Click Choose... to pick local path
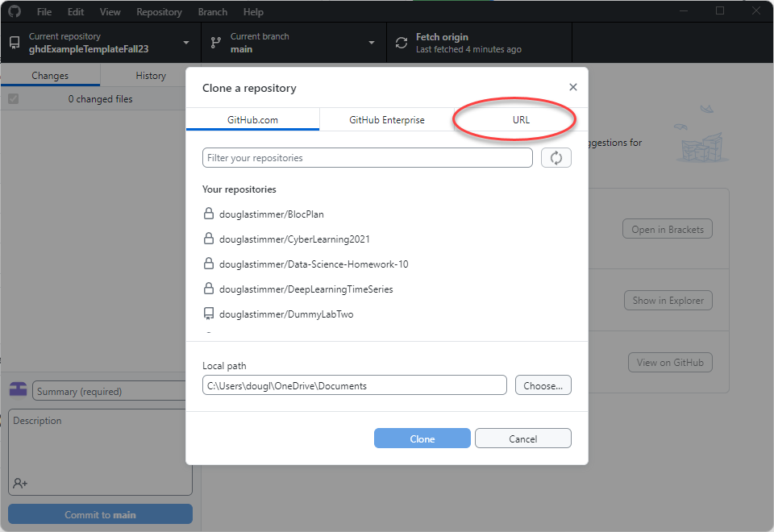The image size is (774, 532). click(543, 385)
